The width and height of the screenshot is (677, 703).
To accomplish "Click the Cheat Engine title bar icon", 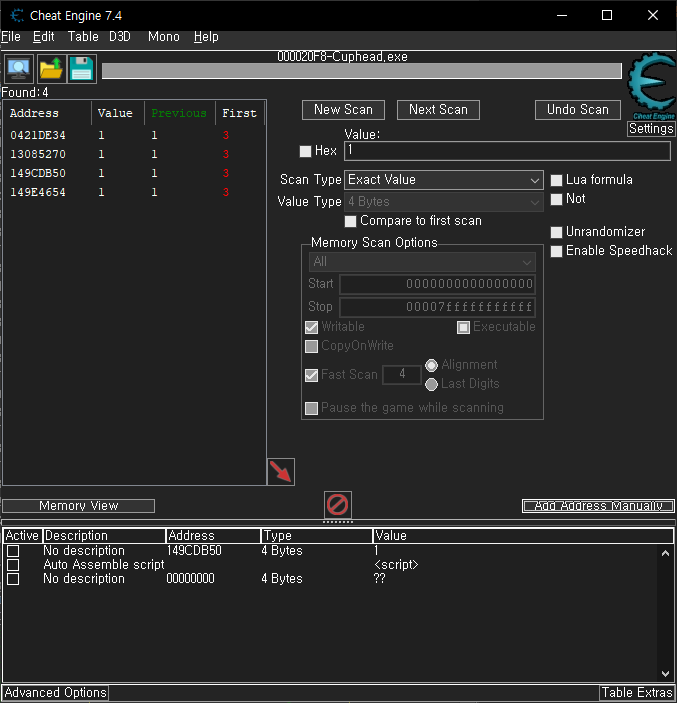I will [17, 16].
